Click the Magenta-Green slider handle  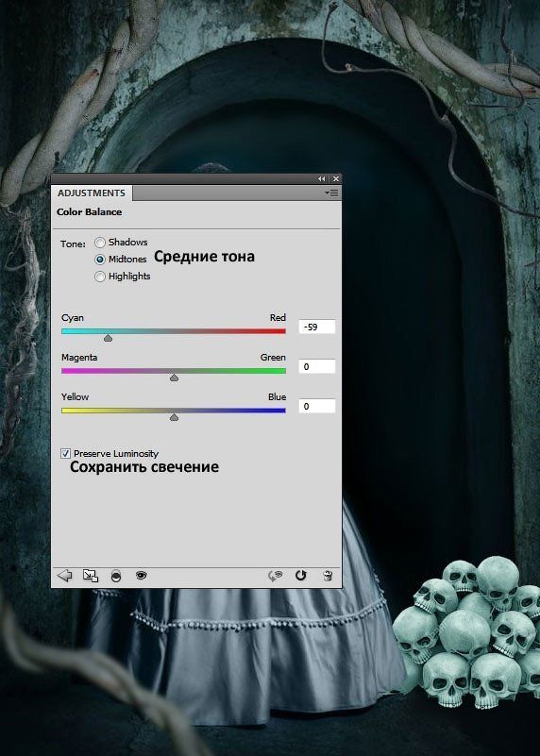(174, 378)
